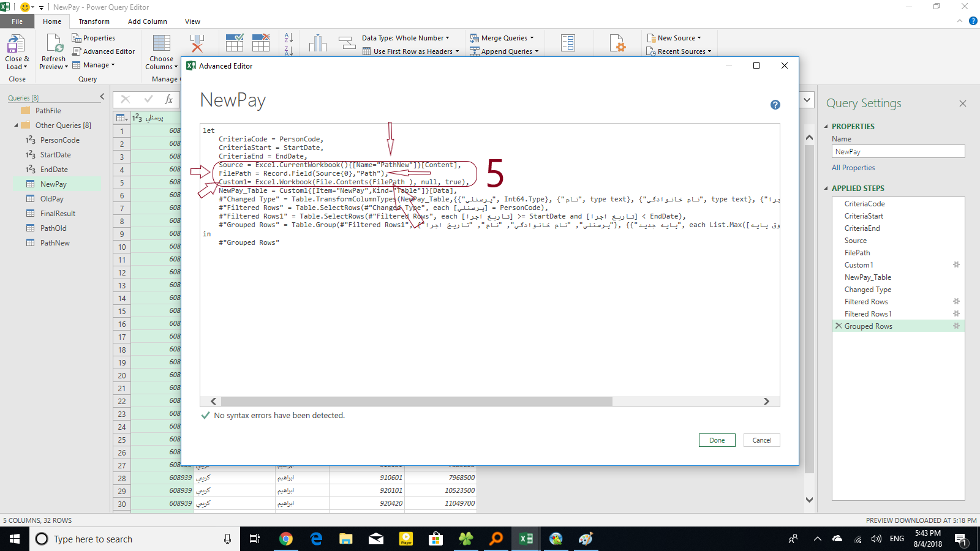Click the Split Column icon

(318, 43)
